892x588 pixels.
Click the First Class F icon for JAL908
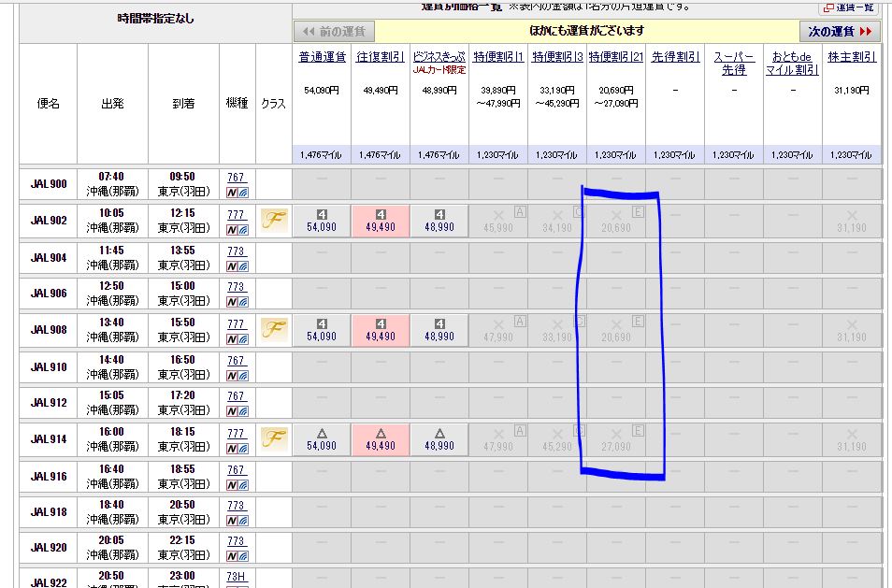point(274,329)
